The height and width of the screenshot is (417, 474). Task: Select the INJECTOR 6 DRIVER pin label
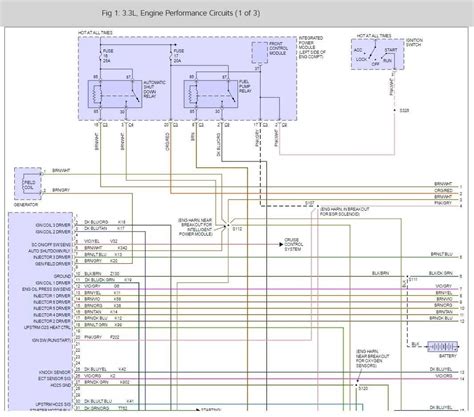click(52, 302)
